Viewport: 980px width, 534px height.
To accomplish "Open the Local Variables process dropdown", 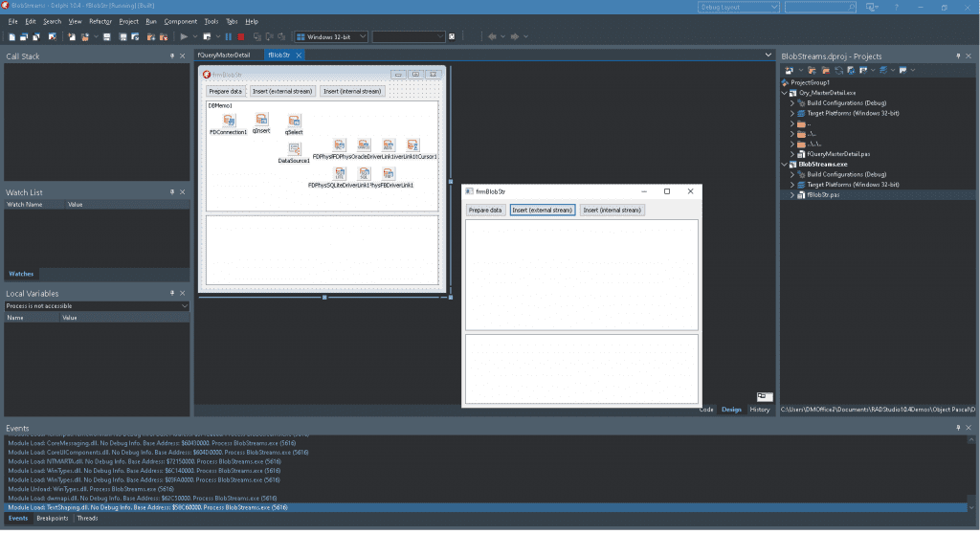I will (x=185, y=306).
